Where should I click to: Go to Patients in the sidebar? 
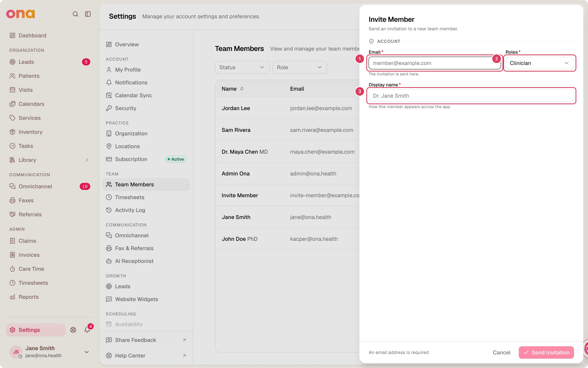click(x=50, y=76)
